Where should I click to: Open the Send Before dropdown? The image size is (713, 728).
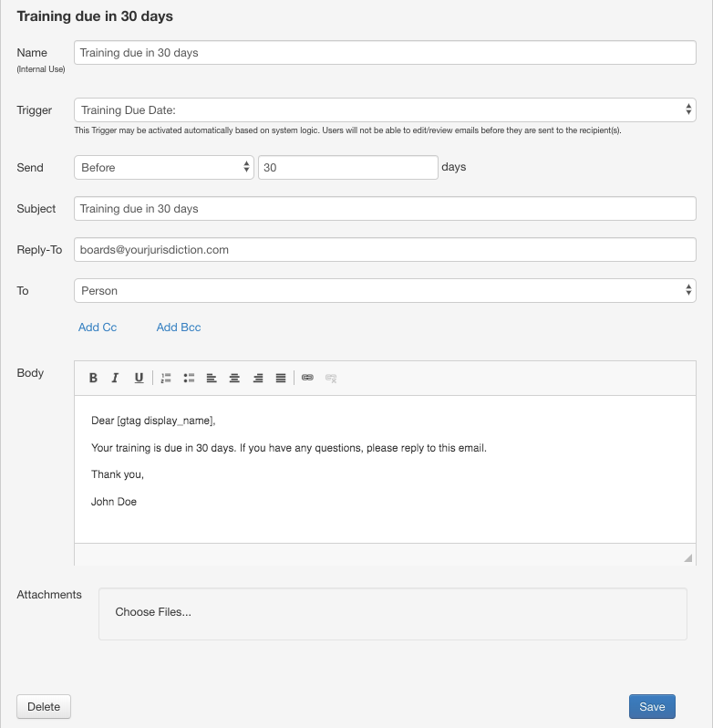pos(164,168)
